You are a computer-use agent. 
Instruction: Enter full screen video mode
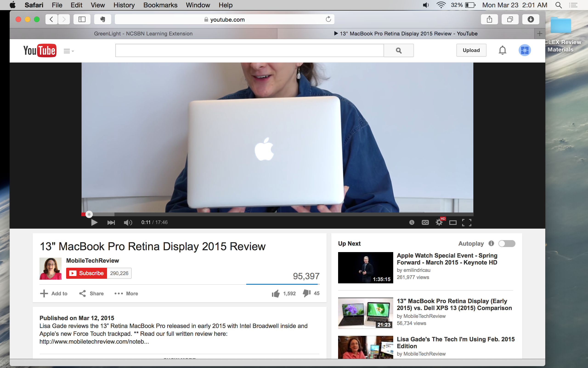466,222
